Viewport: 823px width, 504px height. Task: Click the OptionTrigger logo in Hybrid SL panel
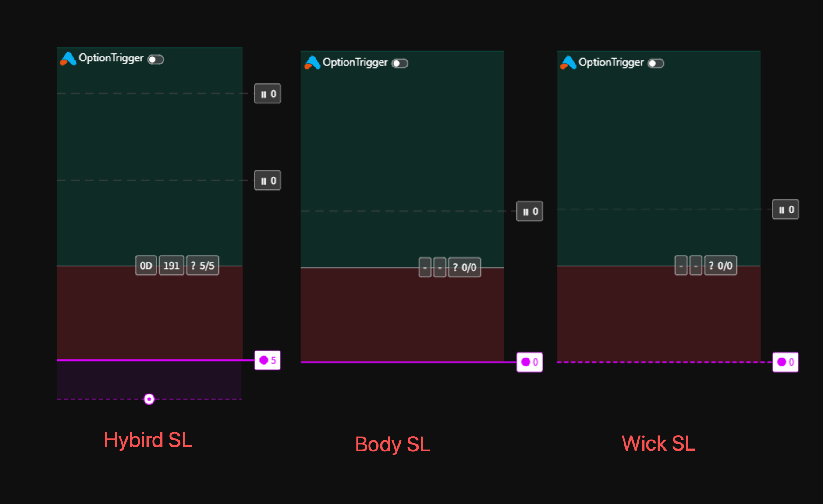(68, 58)
